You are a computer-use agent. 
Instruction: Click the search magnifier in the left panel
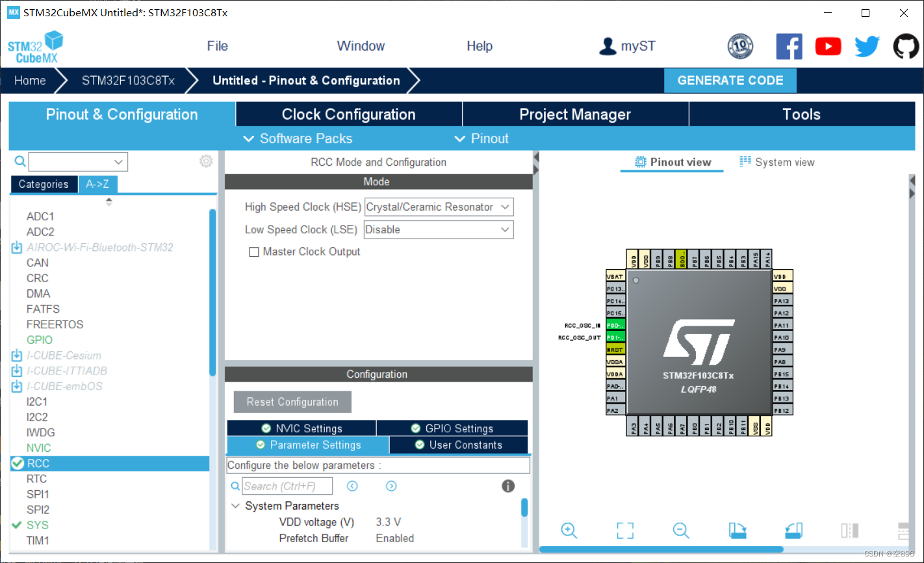coord(20,161)
